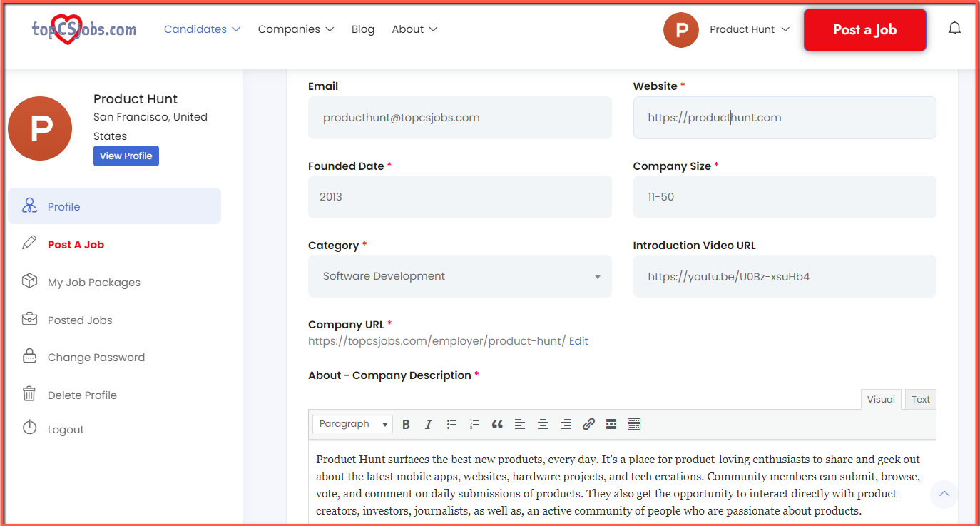Click the Product Hunt avatar in header
This screenshot has width=980, height=526.
[x=681, y=29]
